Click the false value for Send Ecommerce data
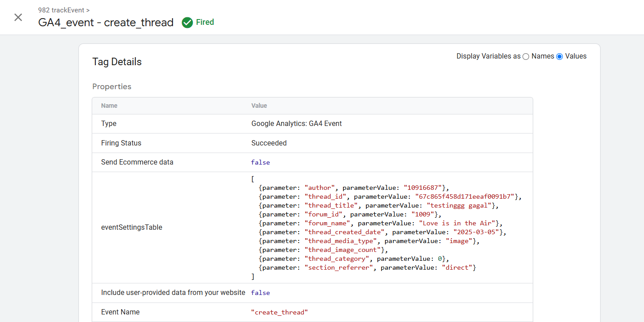Viewport: 644px width, 322px height. click(260, 162)
